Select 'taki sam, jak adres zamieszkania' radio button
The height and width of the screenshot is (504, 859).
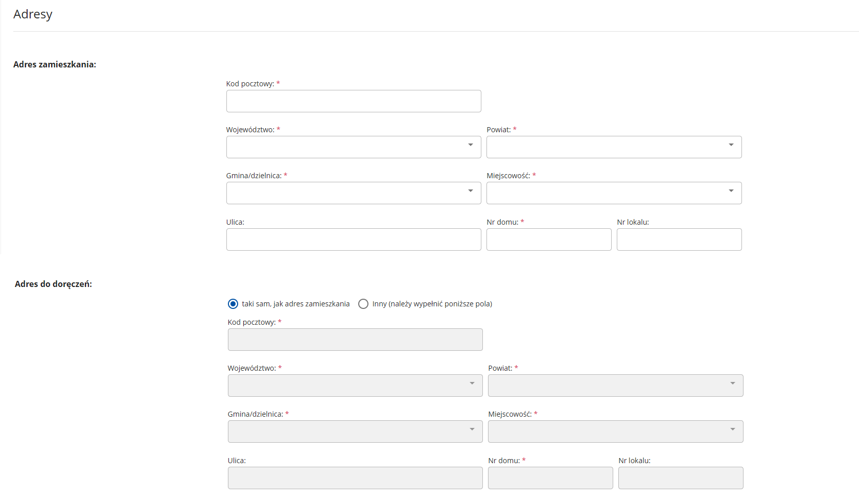point(233,304)
